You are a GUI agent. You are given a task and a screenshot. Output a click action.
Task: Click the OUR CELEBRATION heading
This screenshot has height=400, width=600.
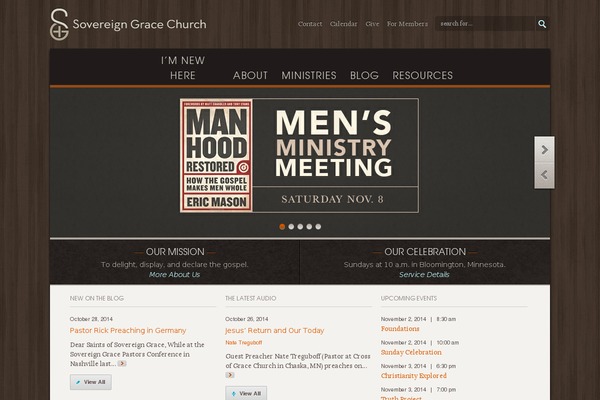(x=425, y=252)
